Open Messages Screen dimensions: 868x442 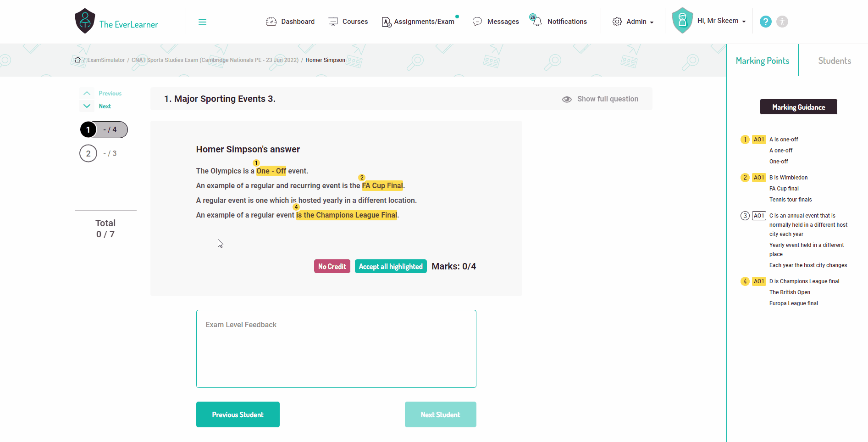[x=503, y=22]
